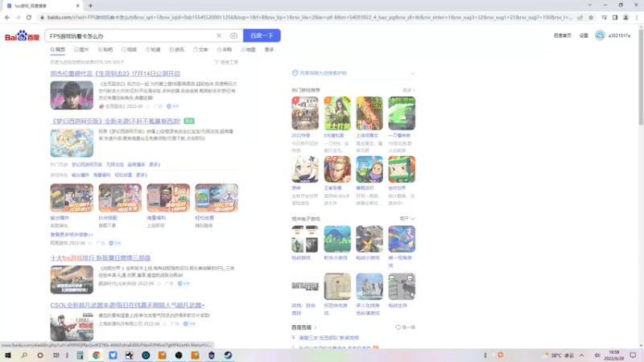The image size is (644, 362).
Task: Click the 迷你世界 game icon
Action: click(402, 169)
